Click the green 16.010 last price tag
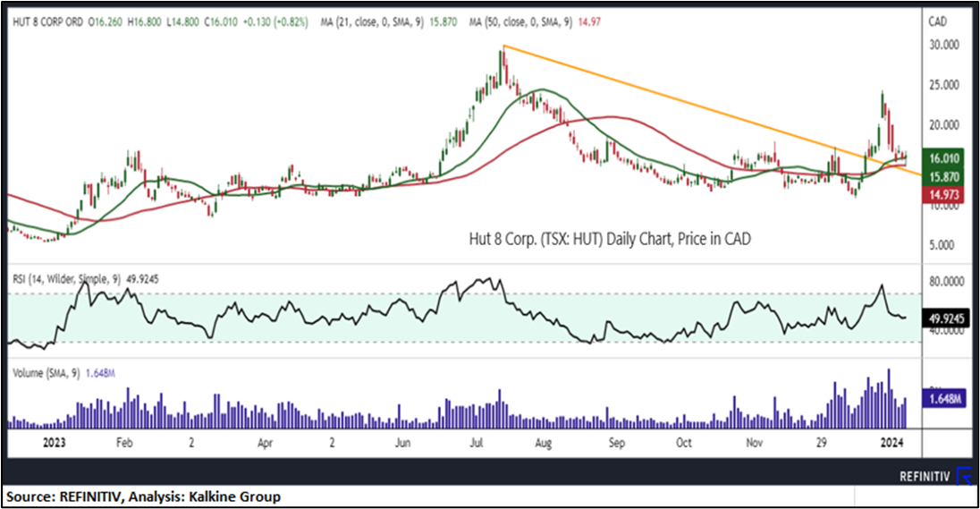The image size is (980, 509). (943, 158)
